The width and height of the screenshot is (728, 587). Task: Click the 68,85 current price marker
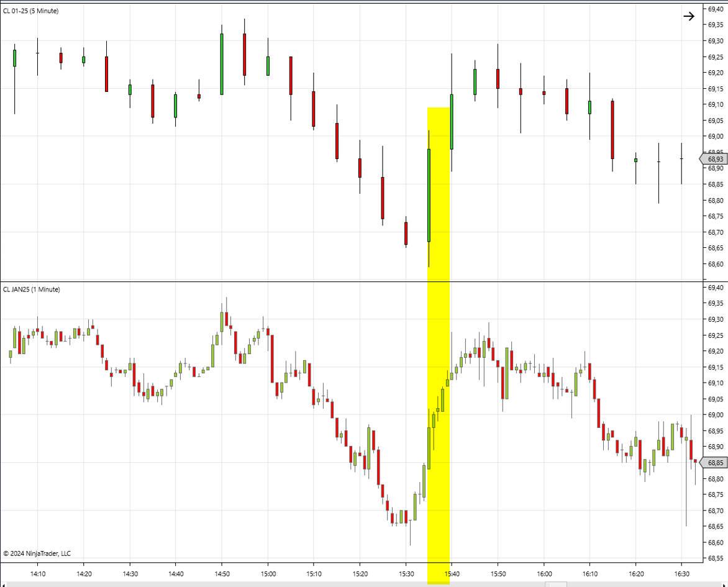tap(713, 463)
